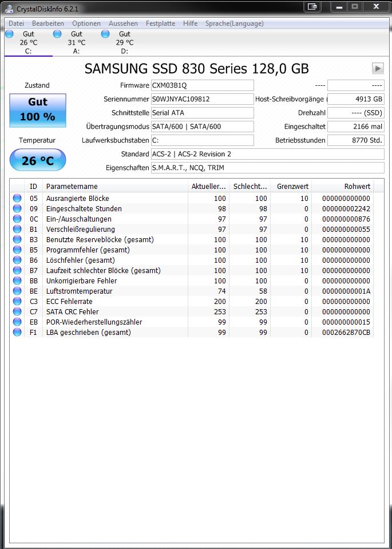Click status icon of LBA geschrieben row
This screenshot has height=549, width=392.
click(17, 332)
